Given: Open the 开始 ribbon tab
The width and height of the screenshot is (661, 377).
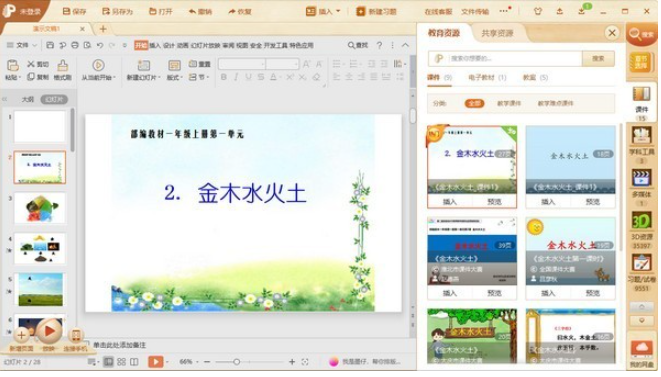Looking at the screenshot, I should coord(141,45).
